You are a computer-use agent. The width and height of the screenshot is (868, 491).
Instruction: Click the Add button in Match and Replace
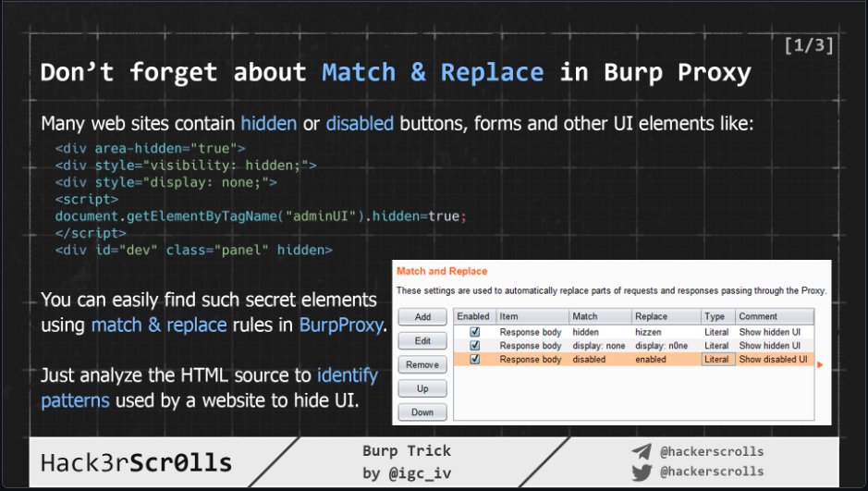point(422,316)
